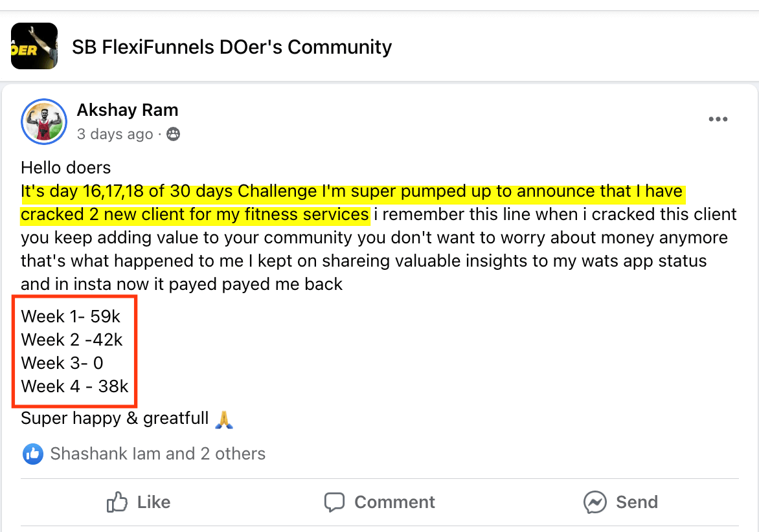Click the Comment speech bubble button

point(379,502)
